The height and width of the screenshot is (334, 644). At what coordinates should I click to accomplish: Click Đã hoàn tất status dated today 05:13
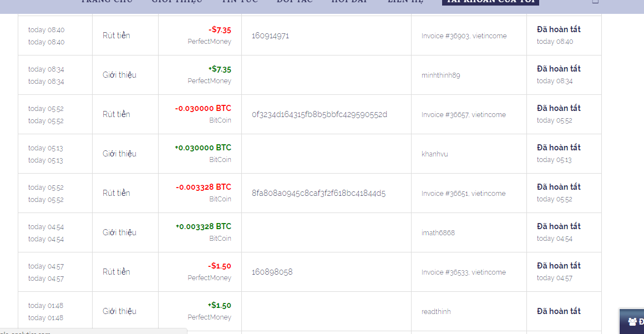click(559, 148)
